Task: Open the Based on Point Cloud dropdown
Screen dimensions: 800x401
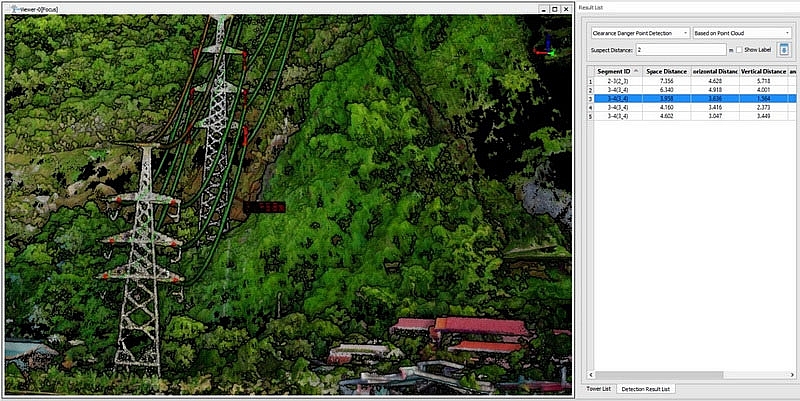Action: tap(742, 33)
